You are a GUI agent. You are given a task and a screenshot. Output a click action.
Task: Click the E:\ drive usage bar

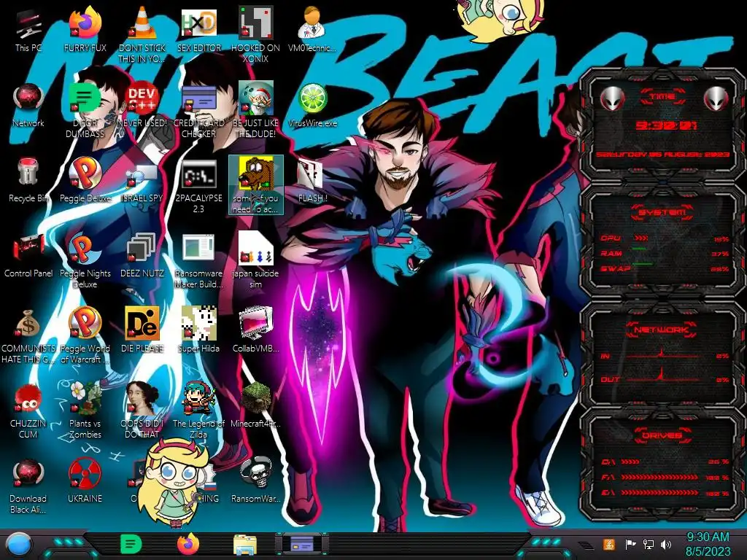click(x=664, y=493)
